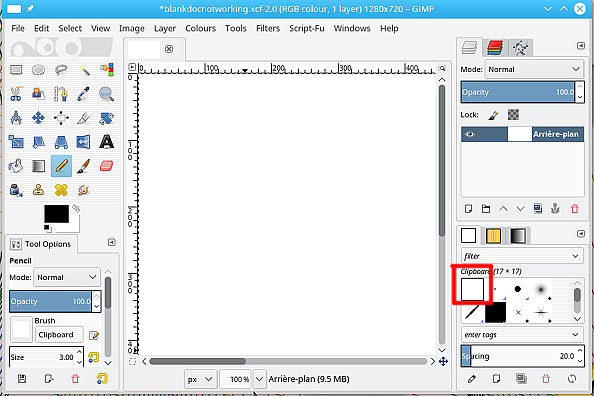Select the Colour Picker tool
Screen dimensions: 594x396
click(x=84, y=94)
